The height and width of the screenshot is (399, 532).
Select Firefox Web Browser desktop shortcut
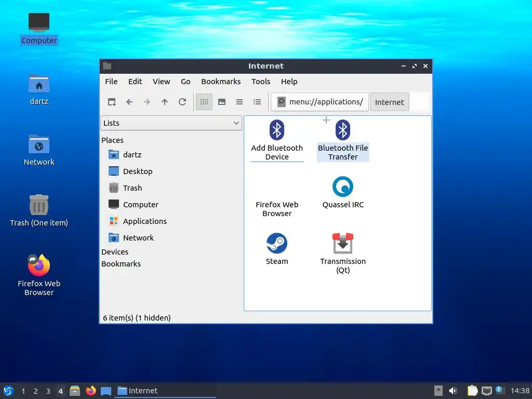[39, 275]
